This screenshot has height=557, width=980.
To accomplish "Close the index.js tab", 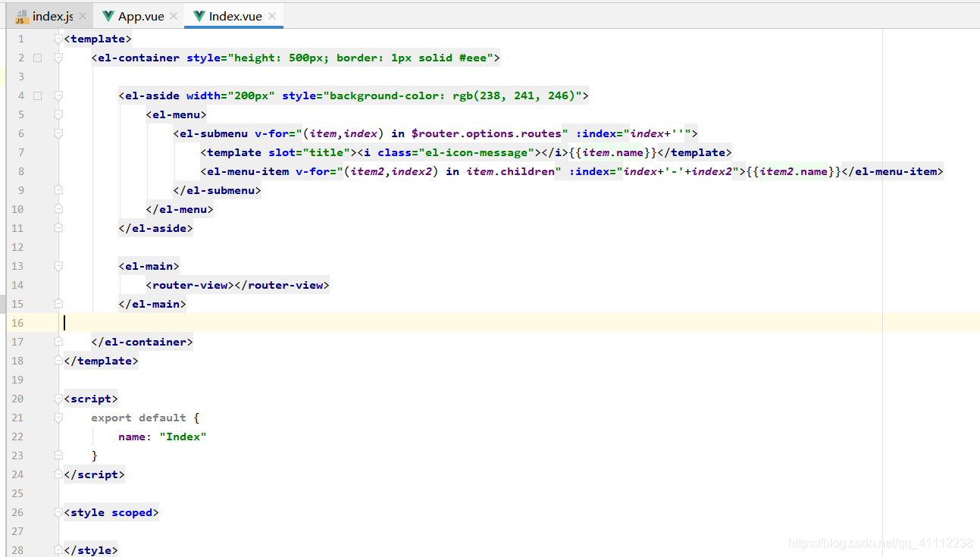I will click(x=83, y=16).
